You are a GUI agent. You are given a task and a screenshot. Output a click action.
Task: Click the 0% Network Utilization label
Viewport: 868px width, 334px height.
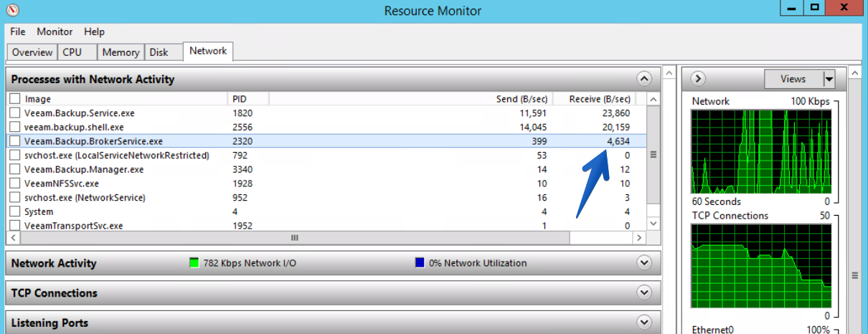pyautogui.click(x=478, y=263)
